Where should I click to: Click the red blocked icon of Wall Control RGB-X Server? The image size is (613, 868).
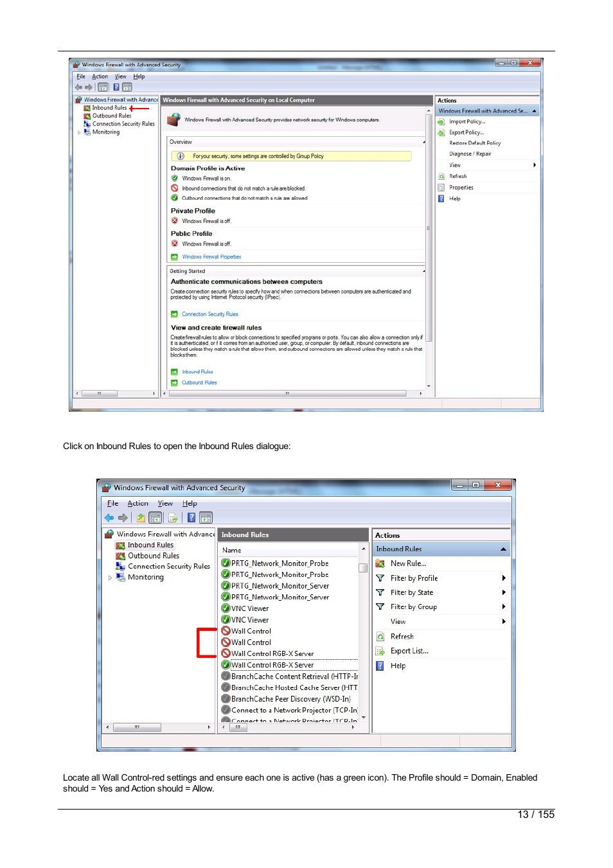(226, 653)
